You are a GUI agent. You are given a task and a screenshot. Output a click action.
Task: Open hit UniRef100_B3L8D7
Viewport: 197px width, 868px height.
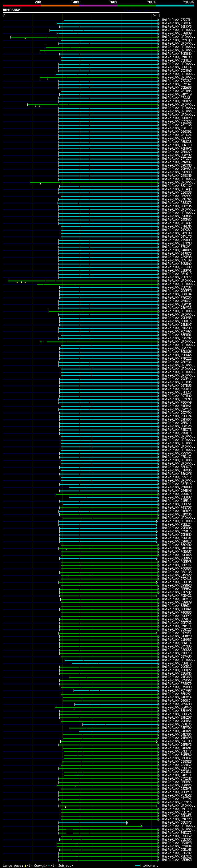click(x=176, y=497)
